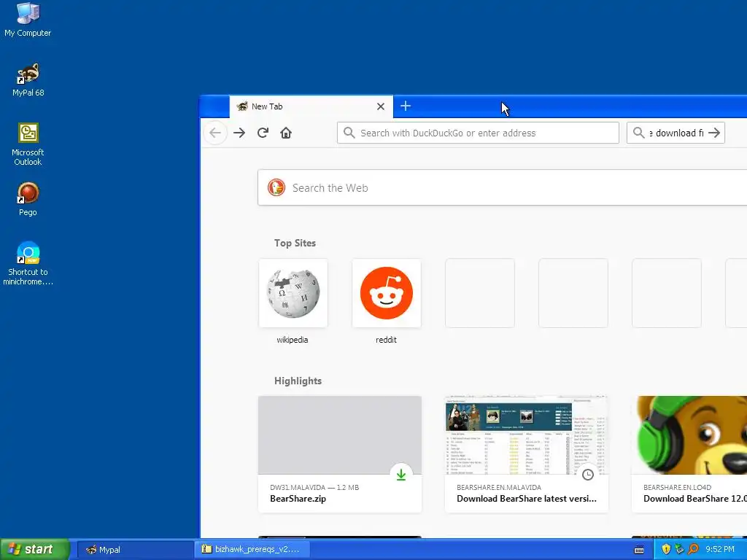Click the DuckDuckGo logo in search field

click(276, 187)
